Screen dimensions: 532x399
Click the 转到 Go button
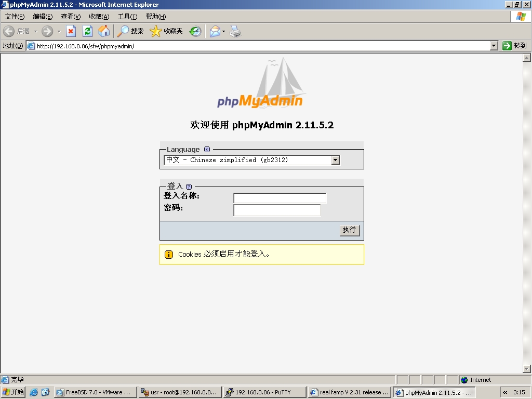(x=515, y=46)
